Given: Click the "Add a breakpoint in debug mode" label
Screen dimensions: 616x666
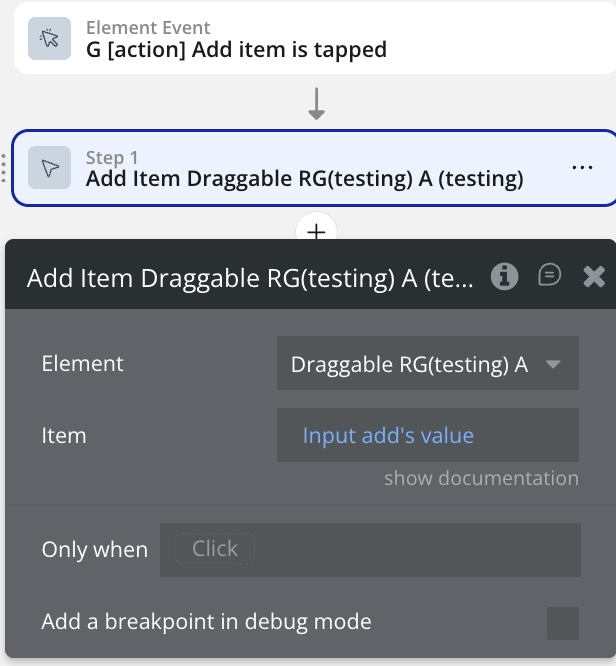Looking at the screenshot, I should pyautogui.click(x=206, y=622).
